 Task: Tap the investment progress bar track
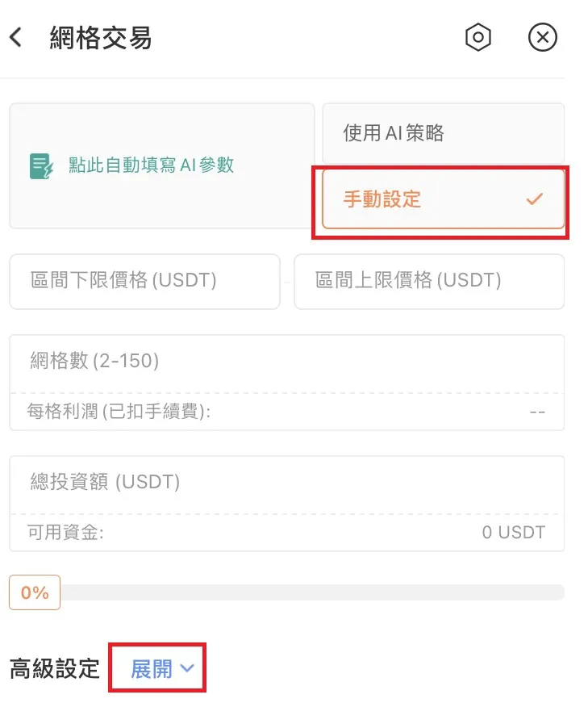click(x=323, y=592)
